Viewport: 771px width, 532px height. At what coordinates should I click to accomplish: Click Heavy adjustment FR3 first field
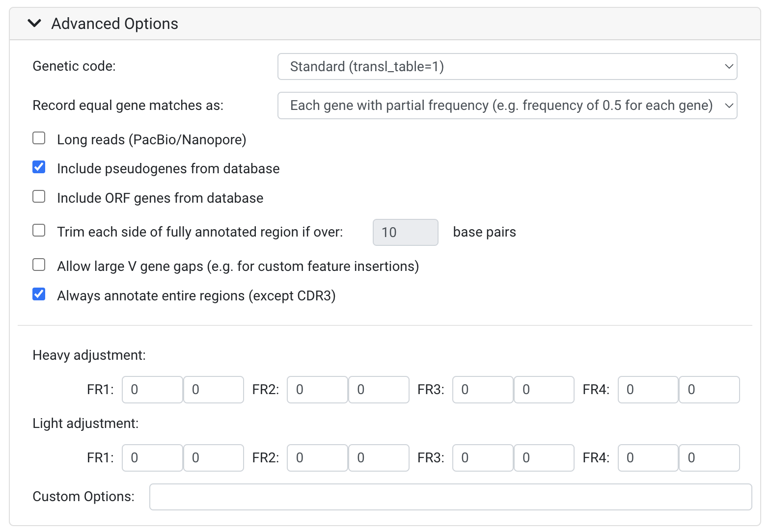pos(483,390)
